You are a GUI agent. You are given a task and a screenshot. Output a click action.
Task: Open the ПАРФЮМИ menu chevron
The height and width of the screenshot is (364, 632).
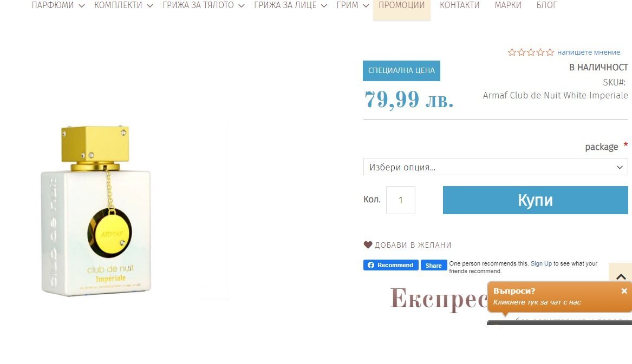(81, 5)
